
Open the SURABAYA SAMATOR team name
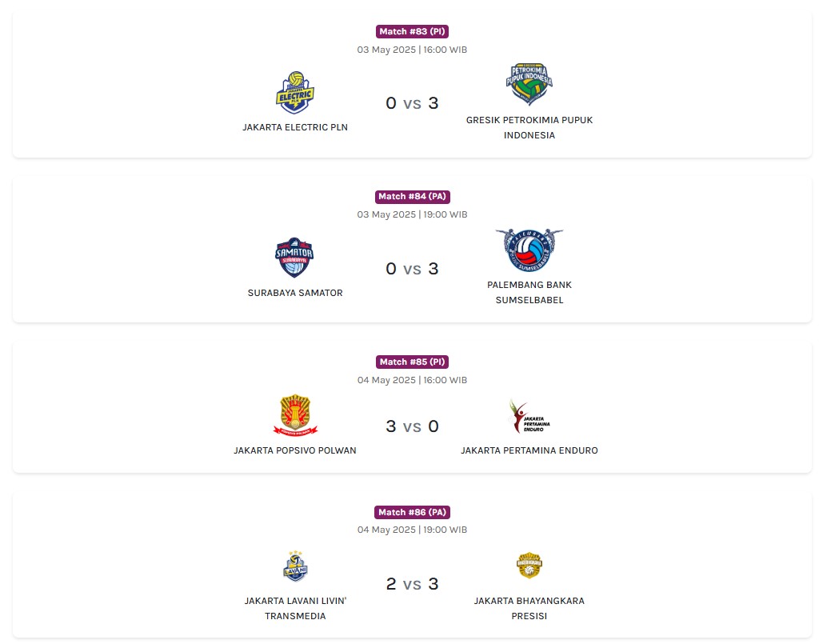[295, 293]
